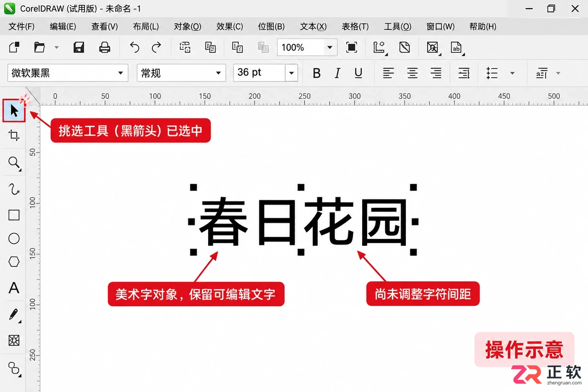Open the 文本(X) menu
This screenshot has height=392, width=588.
313,27
